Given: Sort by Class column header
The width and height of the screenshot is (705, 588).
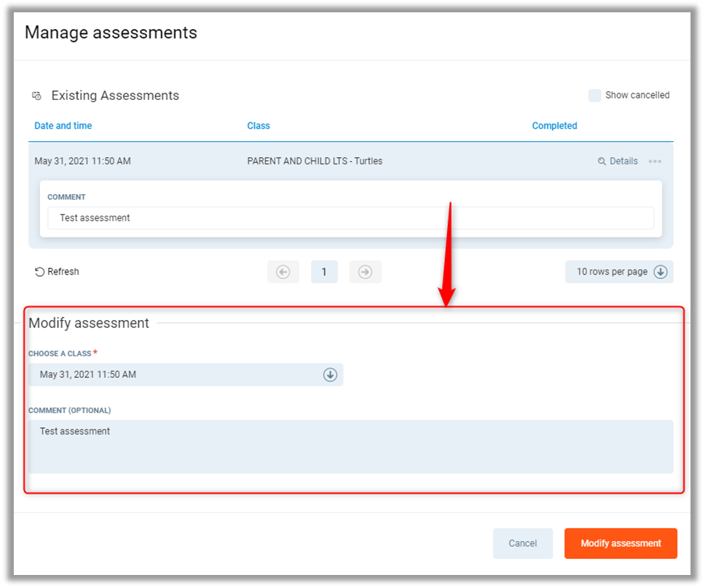Looking at the screenshot, I should [x=258, y=126].
